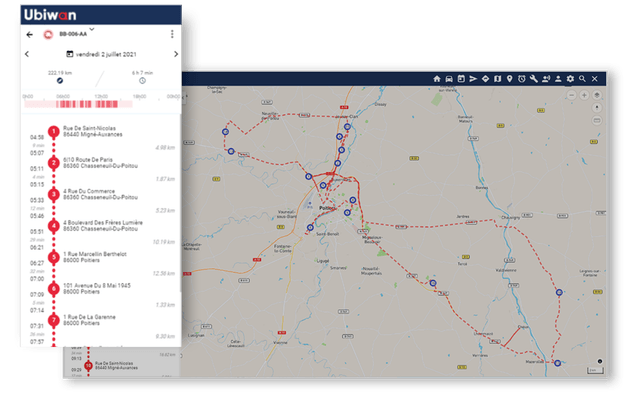Viewport: 633px width, 400px height.
Task: Click the search magnifier icon
Action: (582, 79)
